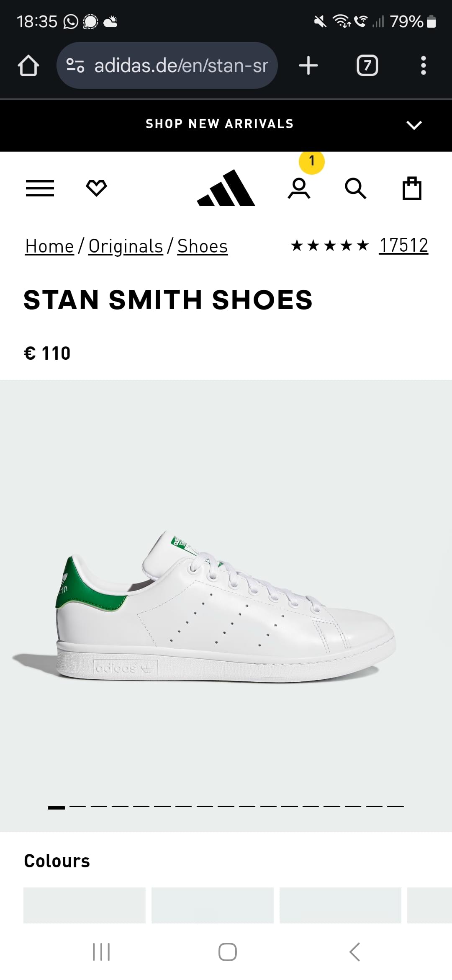Open a new browser tab with plus icon
This screenshot has height=980, width=452.
308,66
